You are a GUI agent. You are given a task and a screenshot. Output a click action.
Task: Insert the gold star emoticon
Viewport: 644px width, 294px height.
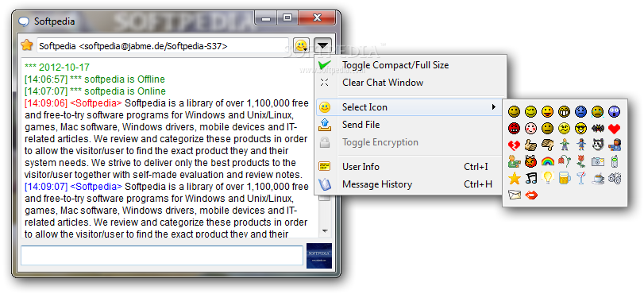click(x=514, y=178)
